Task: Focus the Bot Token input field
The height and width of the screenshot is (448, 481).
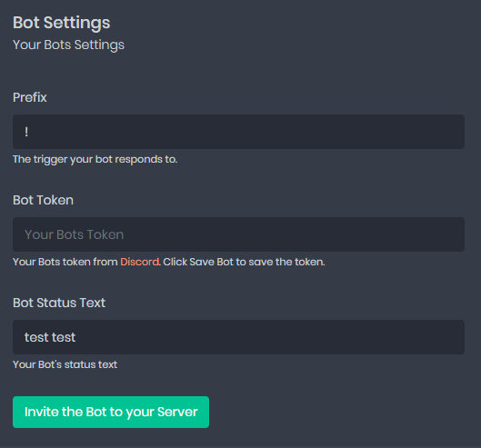Action: click(238, 234)
